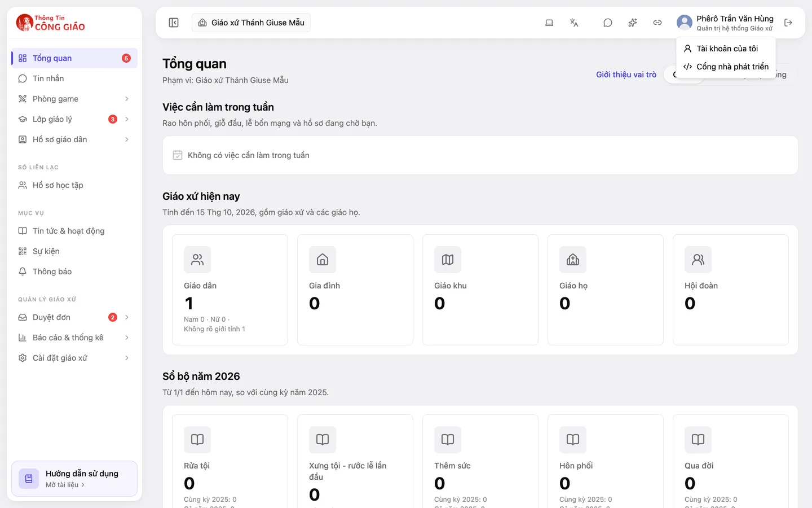The height and width of the screenshot is (508, 812).
Task: Select Tài khoản của tôi from the user menu
Action: 726,49
